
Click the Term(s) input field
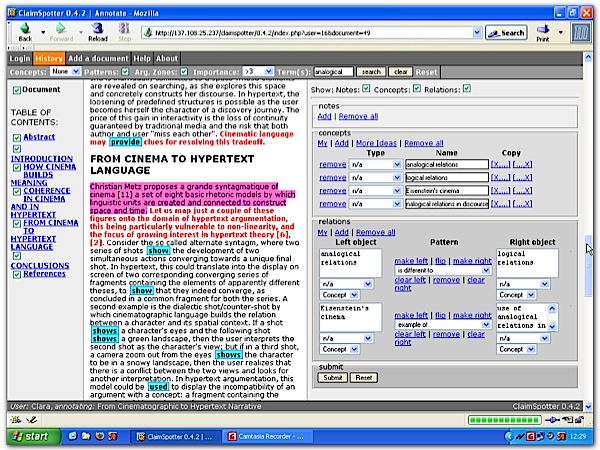(x=333, y=72)
